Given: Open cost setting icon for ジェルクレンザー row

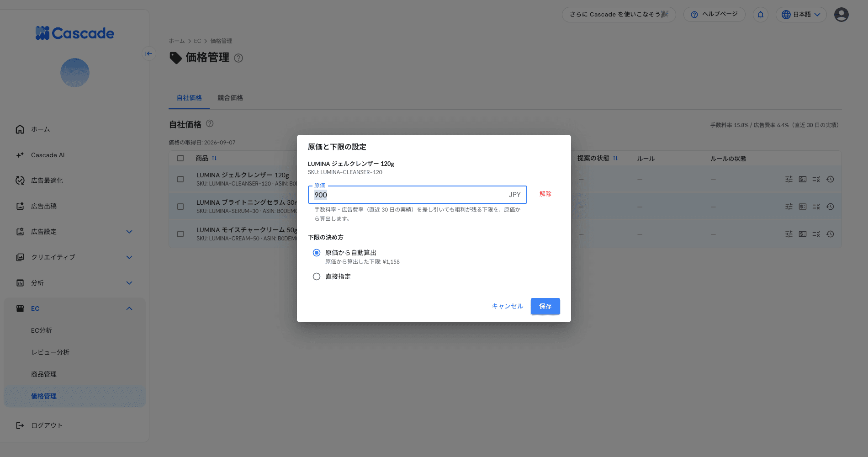Looking at the screenshot, I should tap(803, 179).
